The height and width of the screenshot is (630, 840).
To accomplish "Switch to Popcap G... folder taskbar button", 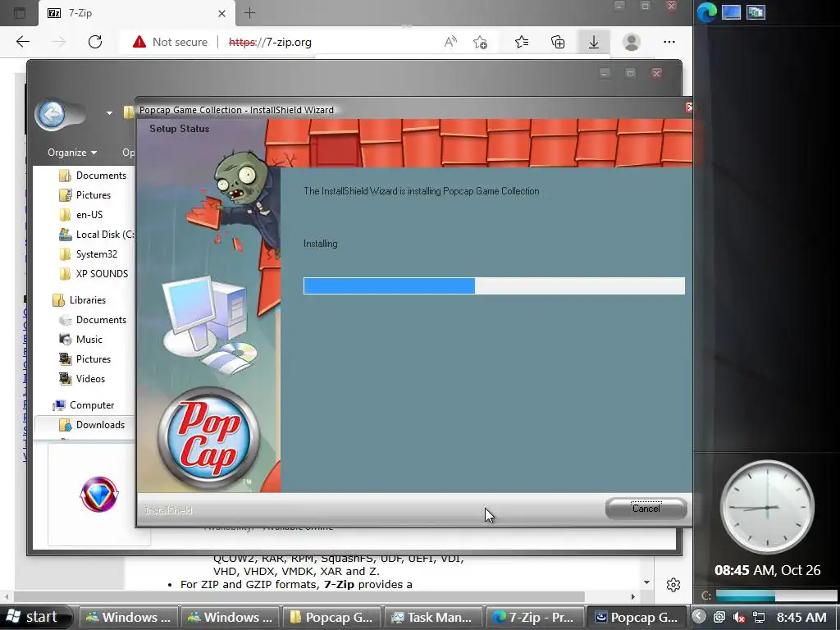I will [331, 617].
